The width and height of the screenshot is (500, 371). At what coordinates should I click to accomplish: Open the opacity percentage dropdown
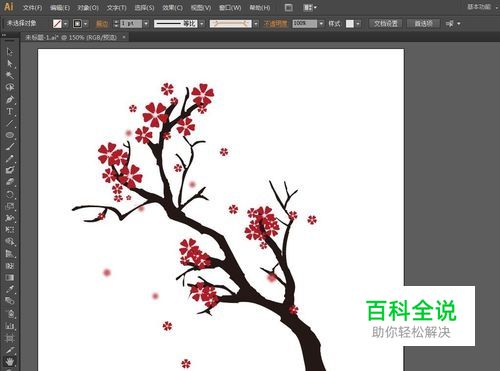click(321, 24)
